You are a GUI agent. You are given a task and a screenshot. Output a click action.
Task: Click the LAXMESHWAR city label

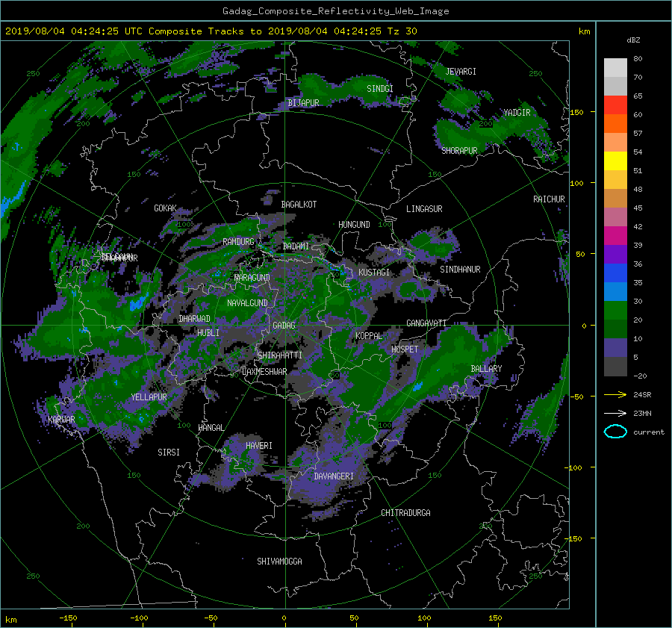pos(264,372)
